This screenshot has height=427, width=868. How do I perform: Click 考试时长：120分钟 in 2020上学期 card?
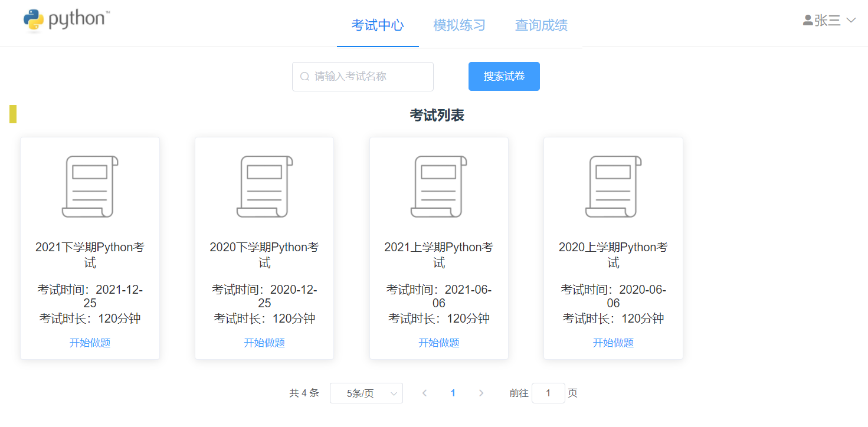(613, 318)
